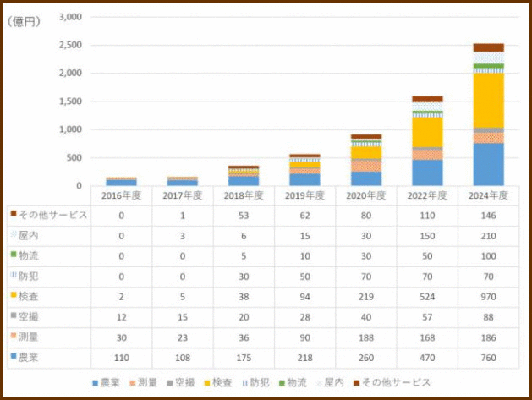Click the table cell showing 146
This screenshot has width=532, height=400.
[x=488, y=215]
